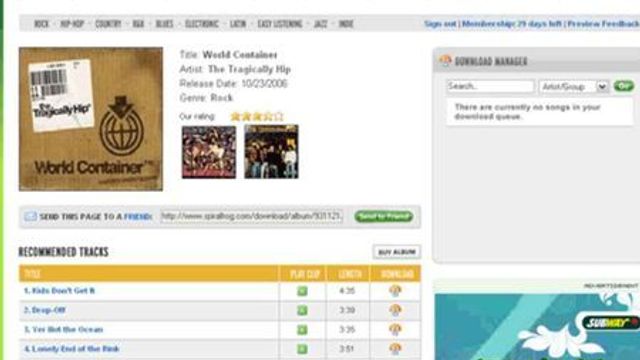Click the Play Clip column header

304,274
